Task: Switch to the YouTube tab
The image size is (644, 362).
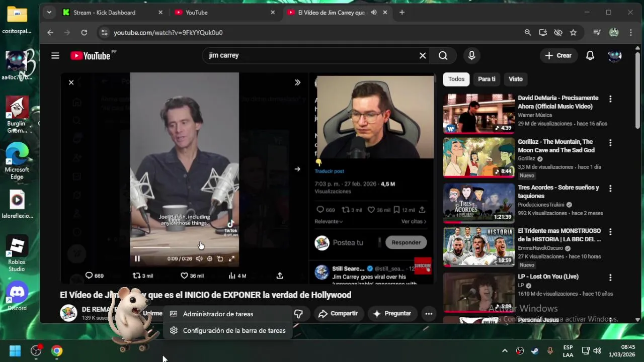Action: [225, 13]
